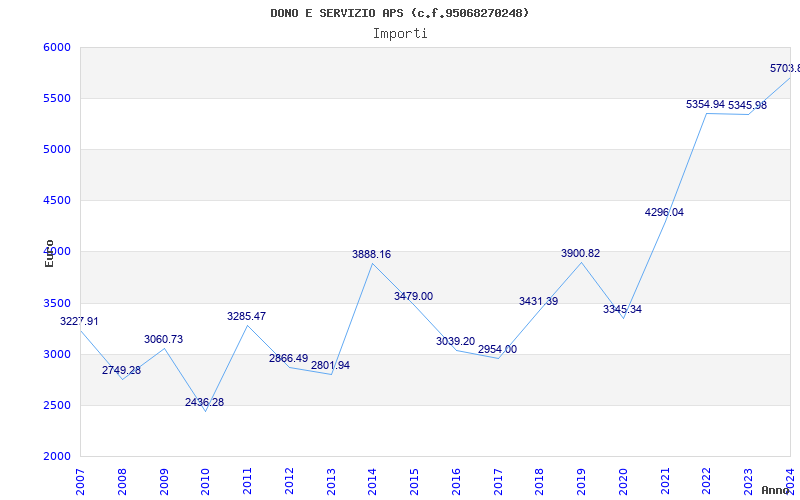Image resolution: width=800 pixels, height=500 pixels.
Task: Select the 2011 x-axis year label
Action: pyautogui.click(x=247, y=482)
